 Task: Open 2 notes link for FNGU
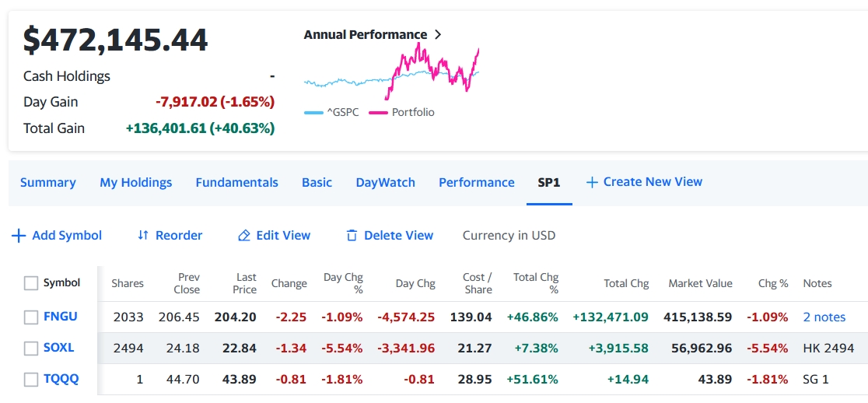[824, 317]
